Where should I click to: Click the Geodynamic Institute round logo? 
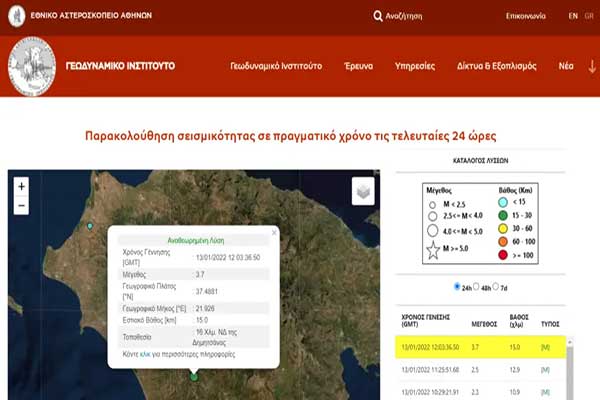coord(32,66)
